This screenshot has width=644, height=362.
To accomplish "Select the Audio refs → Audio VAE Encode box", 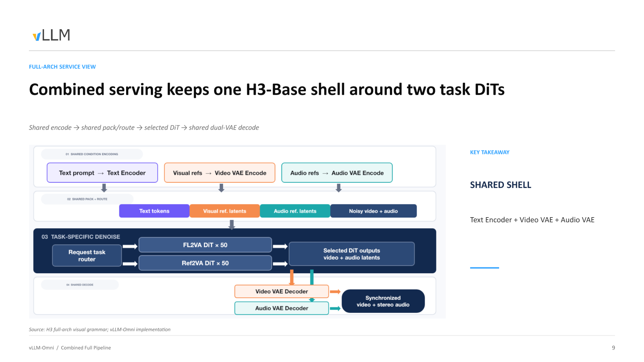I will coord(337,173).
